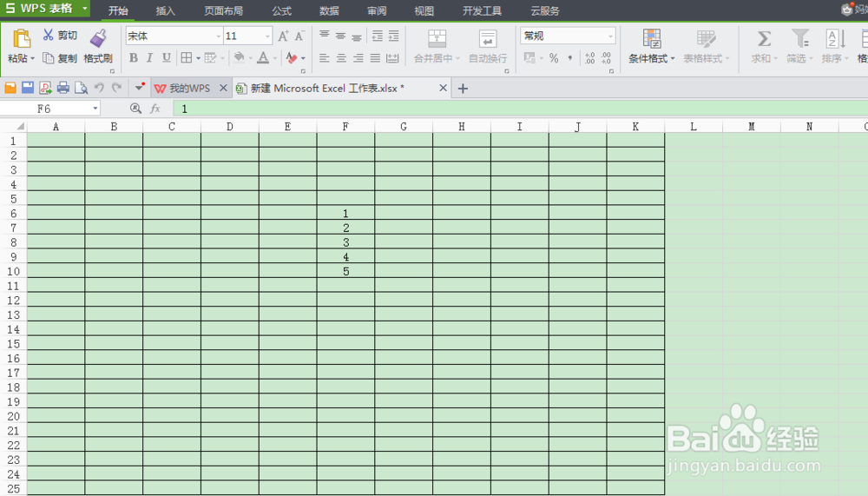Center text horizontally
The height and width of the screenshot is (496, 868).
(x=341, y=58)
